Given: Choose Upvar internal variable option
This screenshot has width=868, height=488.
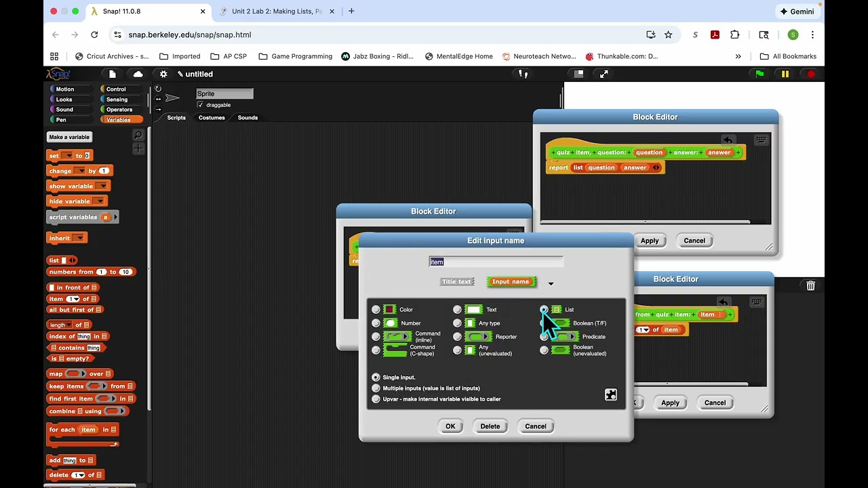Looking at the screenshot, I should 376,399.
